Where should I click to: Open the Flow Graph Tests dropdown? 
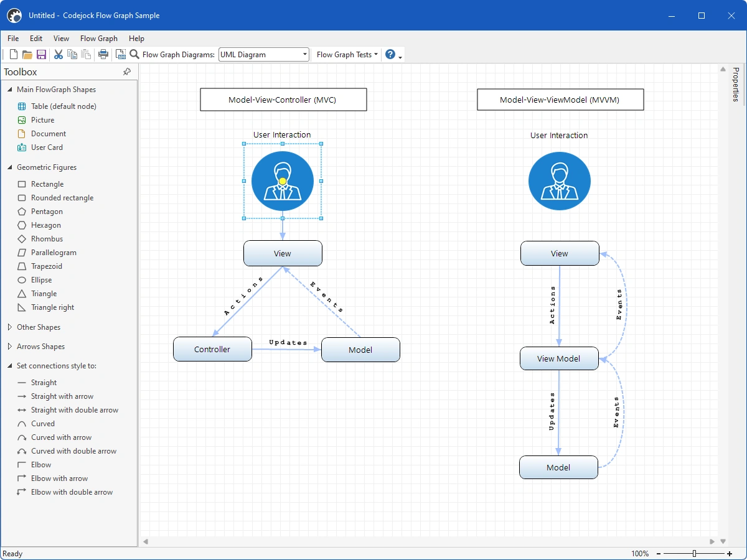tap(347, 54)
